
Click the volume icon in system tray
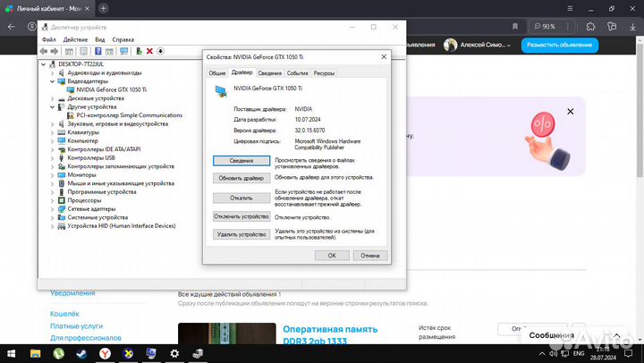554,353
